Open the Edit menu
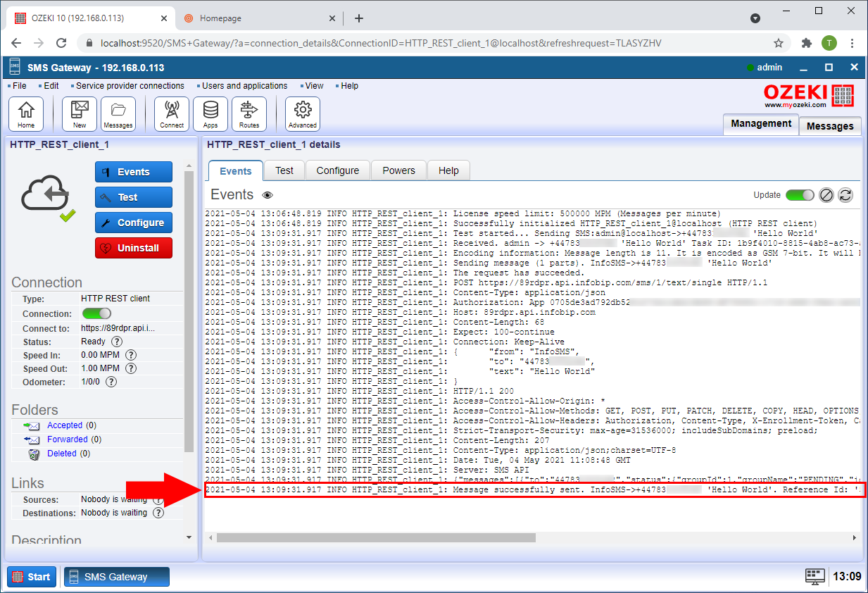The image size is (868, 593). click(51, 86)
